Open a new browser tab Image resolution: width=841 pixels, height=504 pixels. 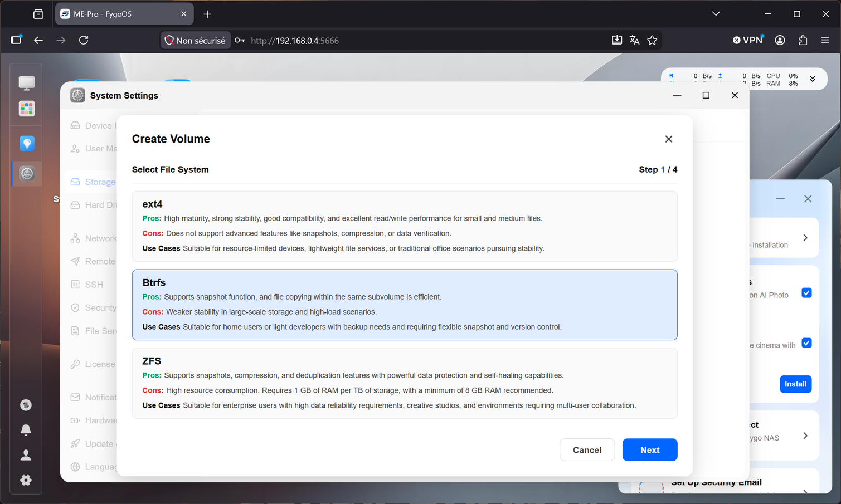coord(207,14)
